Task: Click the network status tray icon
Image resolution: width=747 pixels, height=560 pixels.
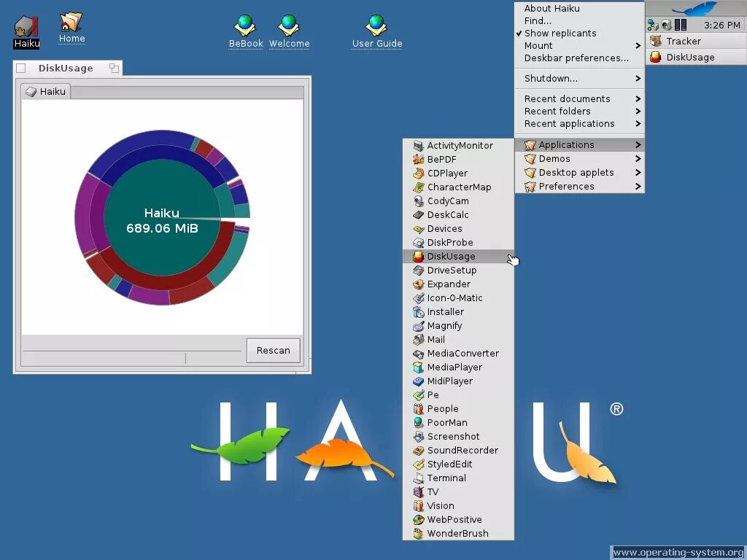Action: (653, 25)
